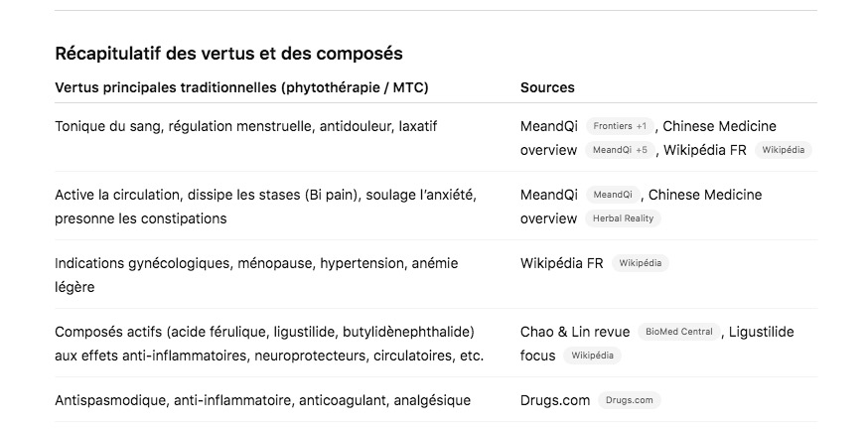Viewport: 868px width, 430px height.
Task: Click the Récapitulatif des vertus heading
Action: click(x=228, y=54)
